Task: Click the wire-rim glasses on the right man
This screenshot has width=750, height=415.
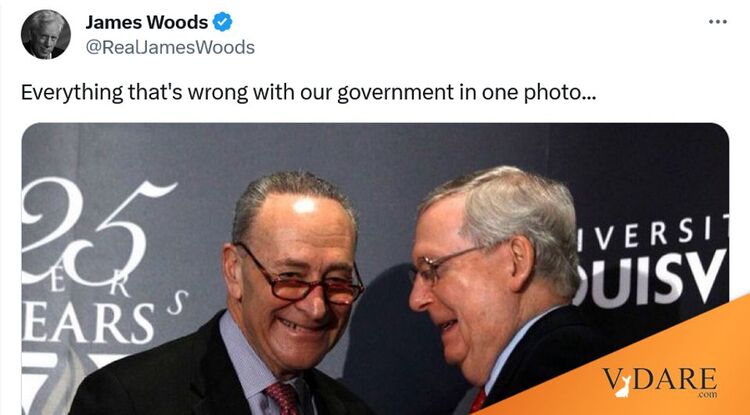Action: click(x=447, y=265)
